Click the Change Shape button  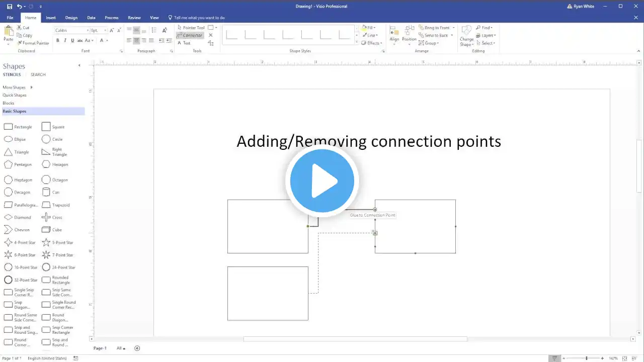(466, 35)
